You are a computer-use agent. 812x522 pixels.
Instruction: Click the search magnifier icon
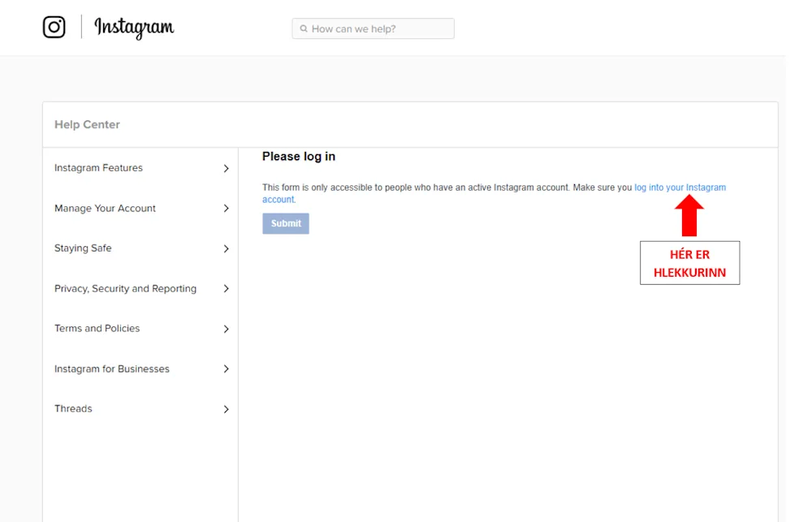[304, 28]
